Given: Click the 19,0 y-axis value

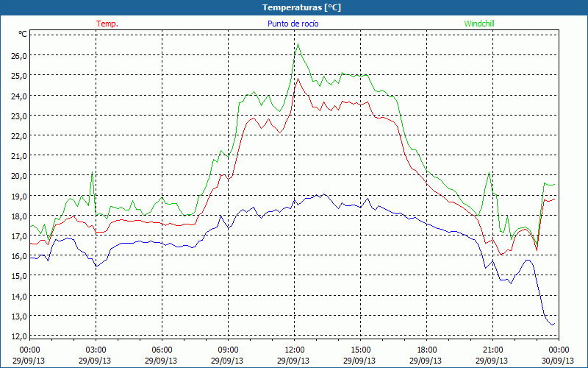Looking at the screenshot, I should point(19,196).
